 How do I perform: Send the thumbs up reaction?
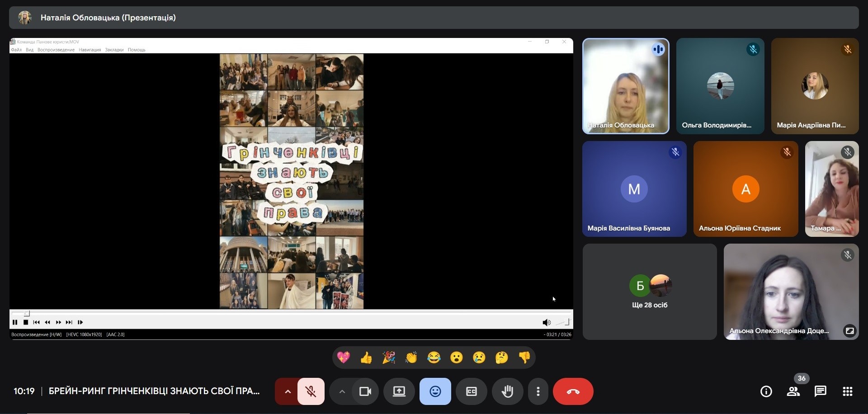[366, 358]
